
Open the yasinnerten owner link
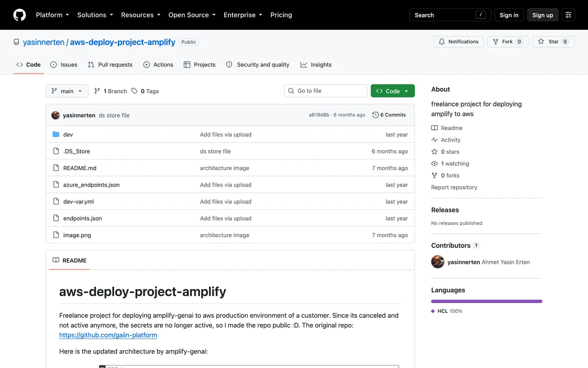(x=44, y=42)
